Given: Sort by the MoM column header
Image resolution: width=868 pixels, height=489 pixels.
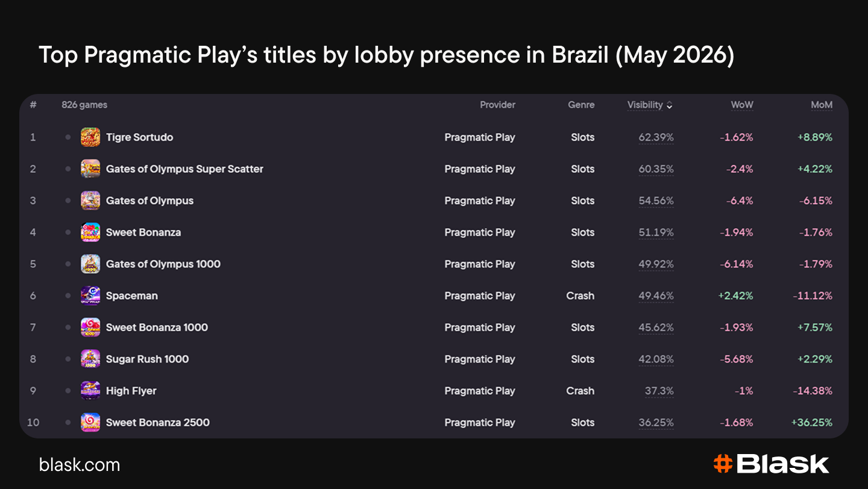Looking at the screenshot, I should (x=822, y=105).
